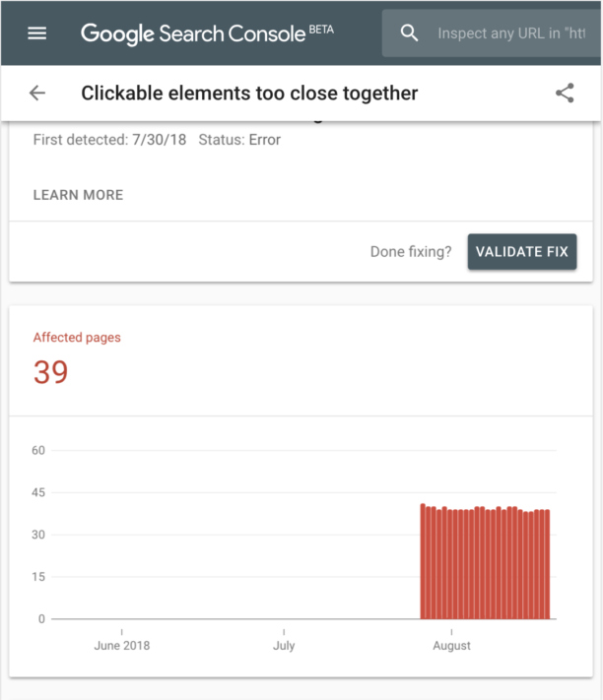
Task: Click the Status: Error text
Action: tap(239, 140)
